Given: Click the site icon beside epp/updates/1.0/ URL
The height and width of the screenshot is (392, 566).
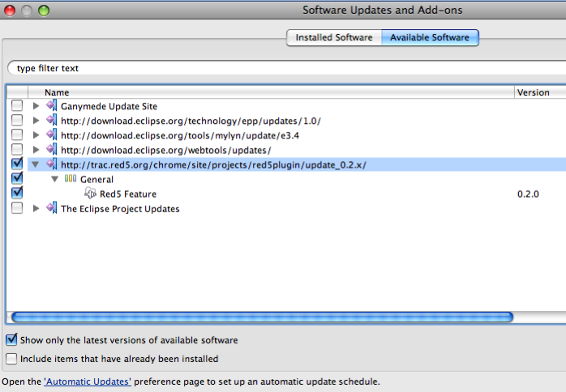Looking at the screenshot, I should [52, 120].
